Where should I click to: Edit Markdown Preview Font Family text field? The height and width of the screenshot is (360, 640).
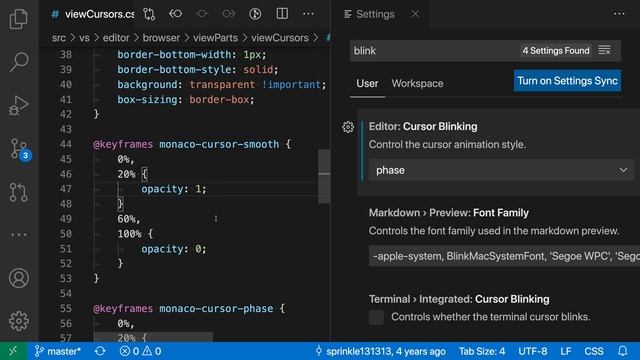point(504,256)
